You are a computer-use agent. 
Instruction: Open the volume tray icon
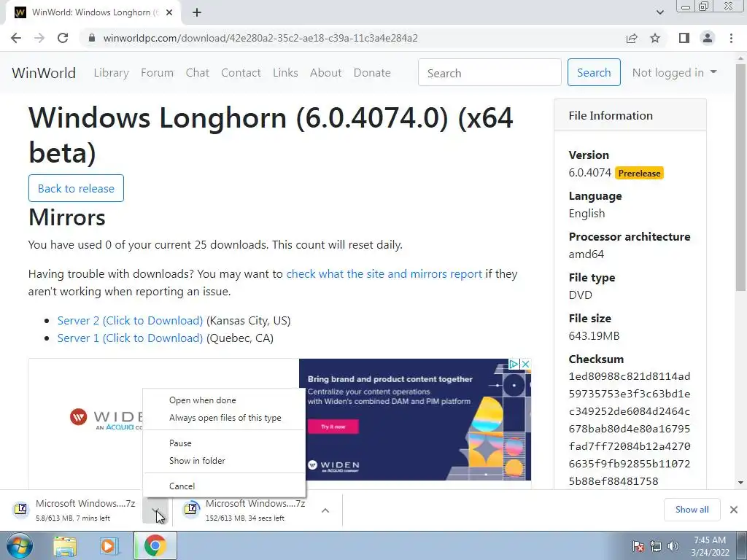(x=673, y=546)
